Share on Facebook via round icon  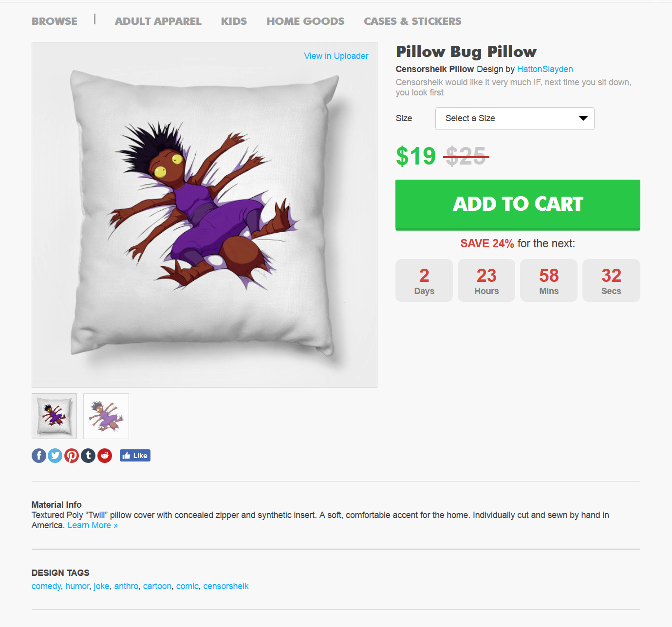coord(39,456)
